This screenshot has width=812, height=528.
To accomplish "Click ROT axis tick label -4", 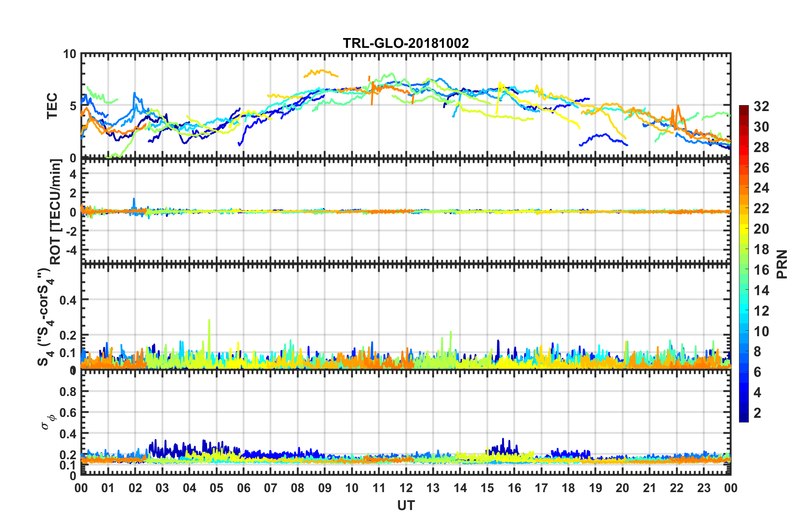I will (x=71, y=249).
